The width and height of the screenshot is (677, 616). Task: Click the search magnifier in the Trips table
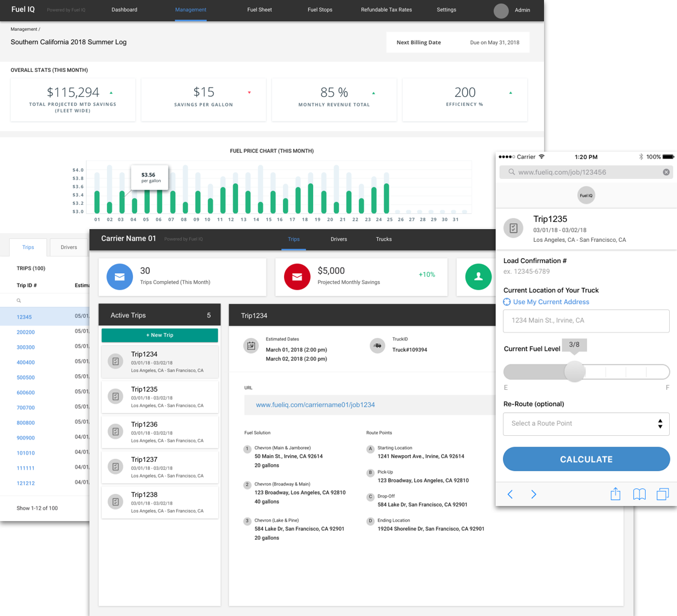tap(18, 300)
